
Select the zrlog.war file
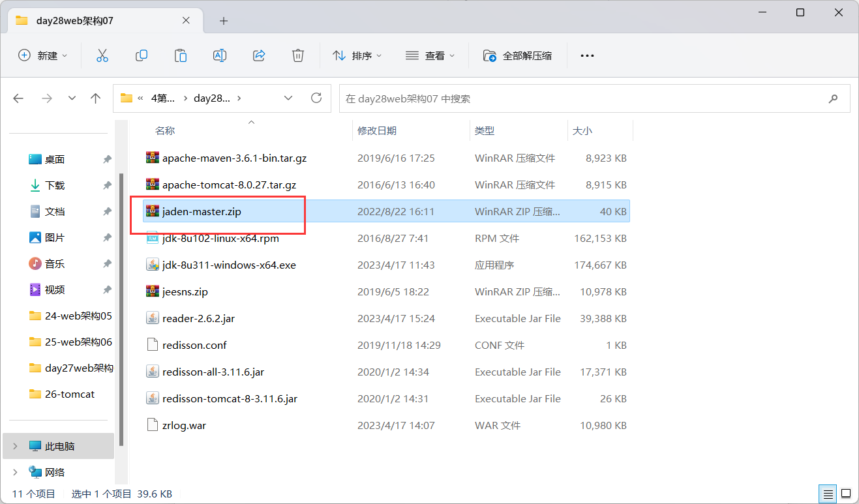coord(184,425)
